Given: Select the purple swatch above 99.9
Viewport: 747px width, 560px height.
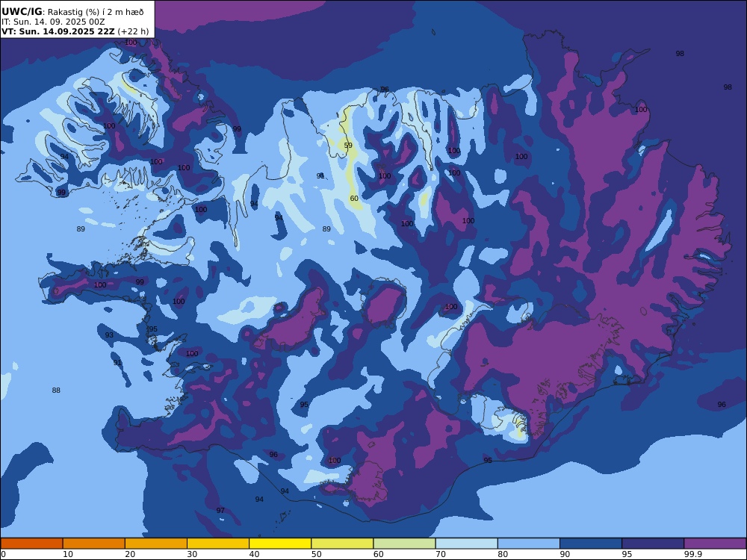Looking at the screenshot, I should coord(715,544).
